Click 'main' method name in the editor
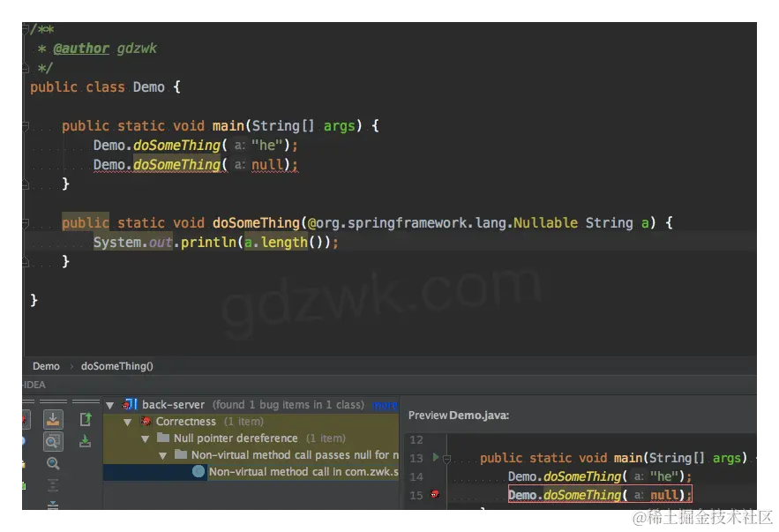779x532 pixels. [228, 125]
